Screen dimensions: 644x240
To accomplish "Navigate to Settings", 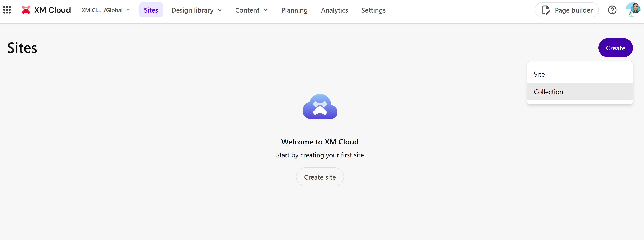I will pos(373,10).
